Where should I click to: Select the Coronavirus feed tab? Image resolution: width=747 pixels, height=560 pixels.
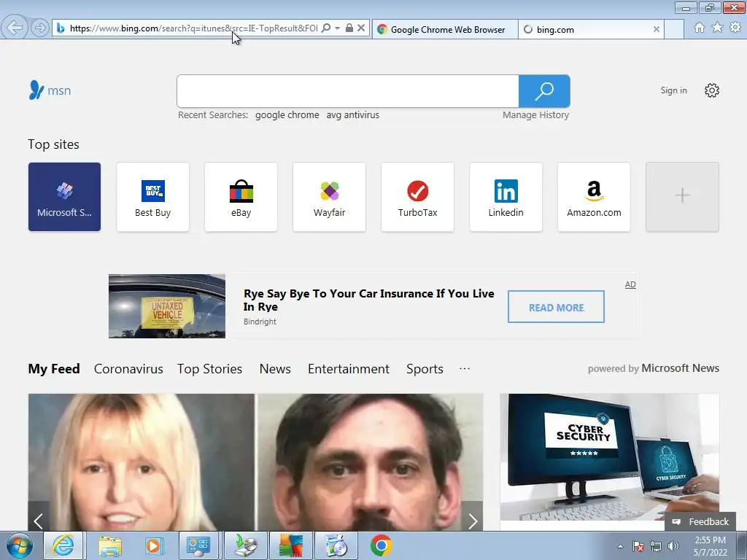coord(128,368)
